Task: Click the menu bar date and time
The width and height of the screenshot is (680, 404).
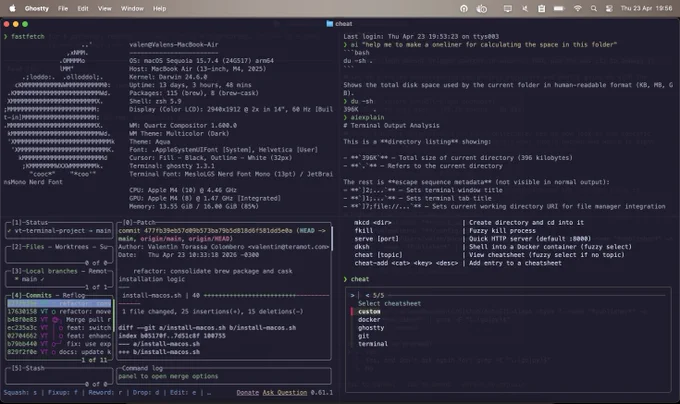Action: click(646, 8)
